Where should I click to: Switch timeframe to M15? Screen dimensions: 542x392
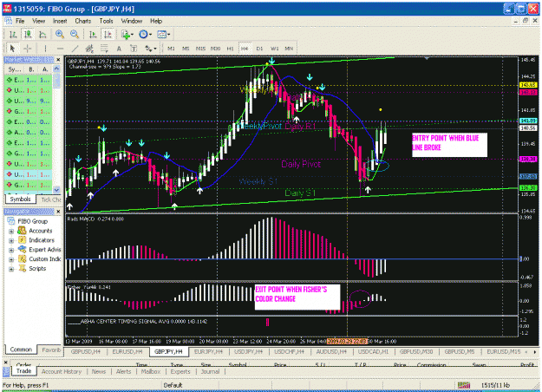pyautogui.click(x=200, y=49)
